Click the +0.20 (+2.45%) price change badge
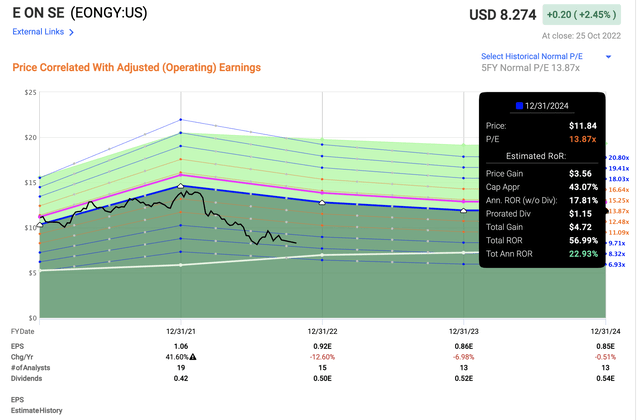Viewport: 640px width, 420px height. pyautogui.click(x=581, y=15)
